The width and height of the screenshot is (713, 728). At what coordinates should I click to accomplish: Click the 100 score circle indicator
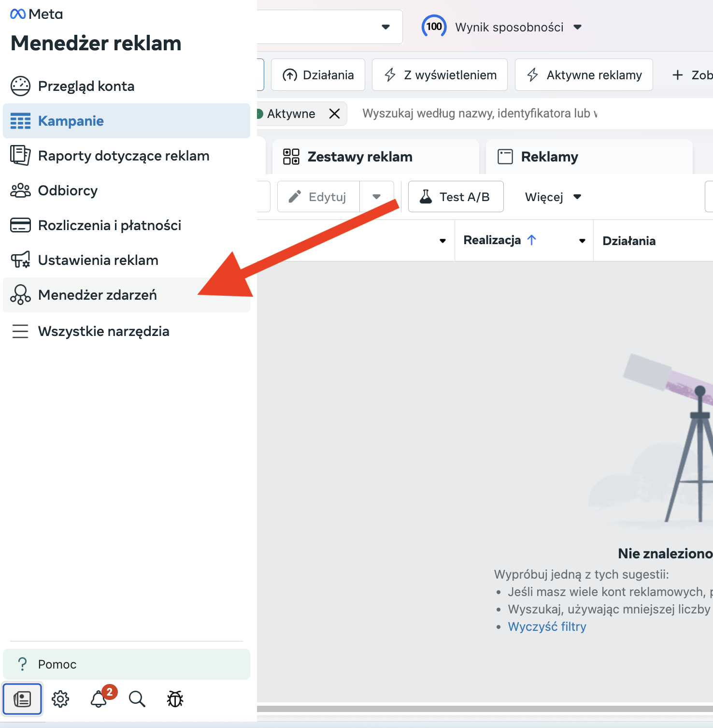point(434,27)
